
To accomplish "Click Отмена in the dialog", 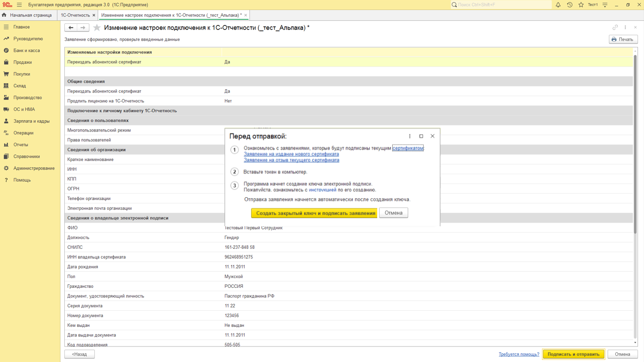I will point(394,213).
